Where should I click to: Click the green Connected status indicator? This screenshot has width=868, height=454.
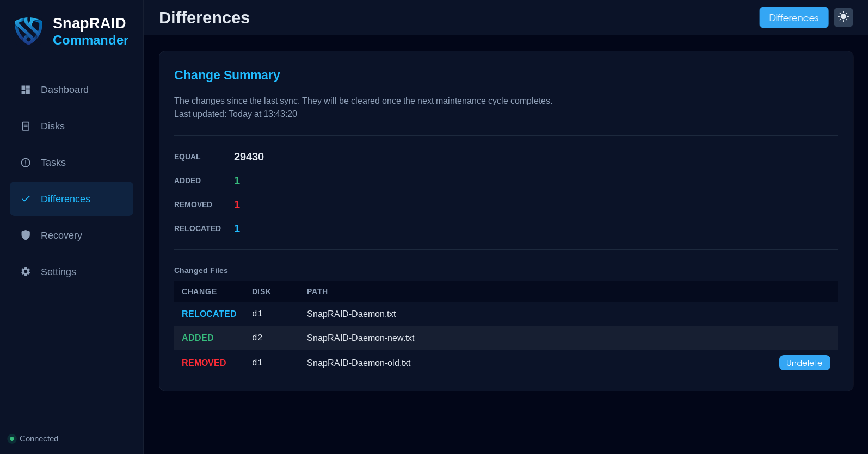[12, 439]
